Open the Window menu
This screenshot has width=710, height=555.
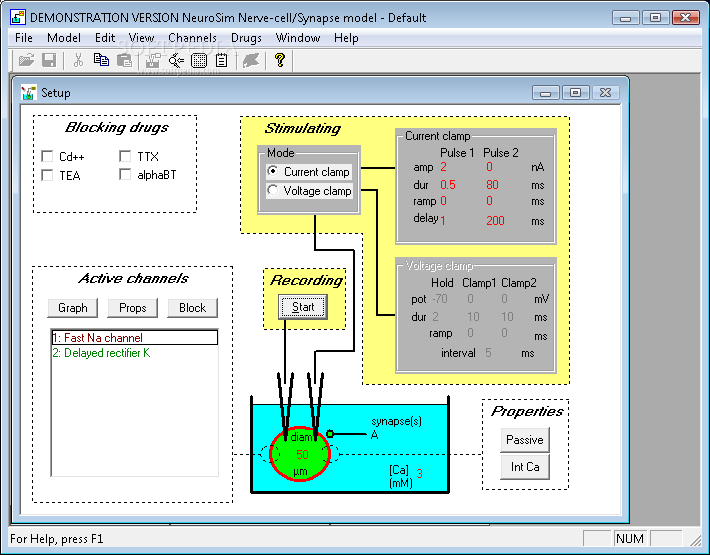point(297,38)
